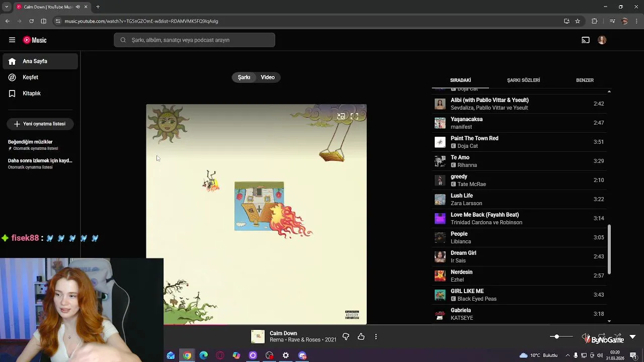The image size is (644, 362).
Task: Open the ŞARKI SÖZLERİ tab
Action: 523,80
